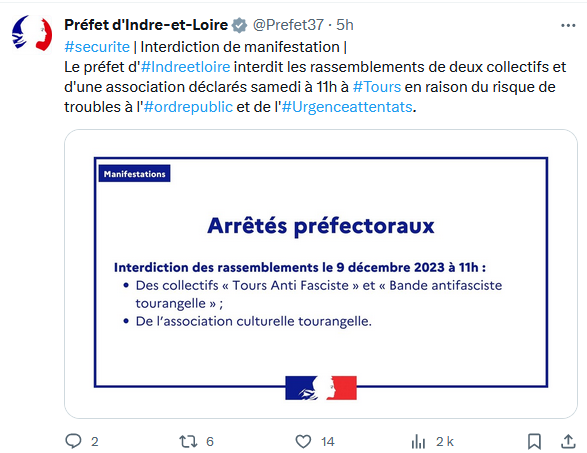Image resolution: width=587 pixels, height=453 pixels.
Task: Click the share upload icon
Action: click(x=568, y=441)
